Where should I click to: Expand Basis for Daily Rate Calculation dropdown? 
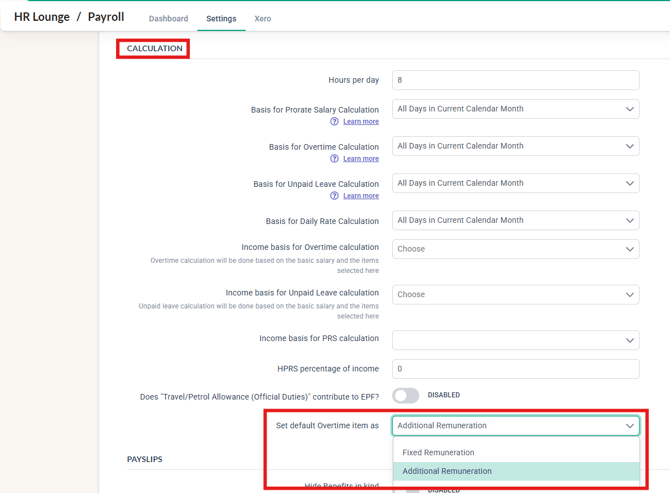click(x=515, y=220)
